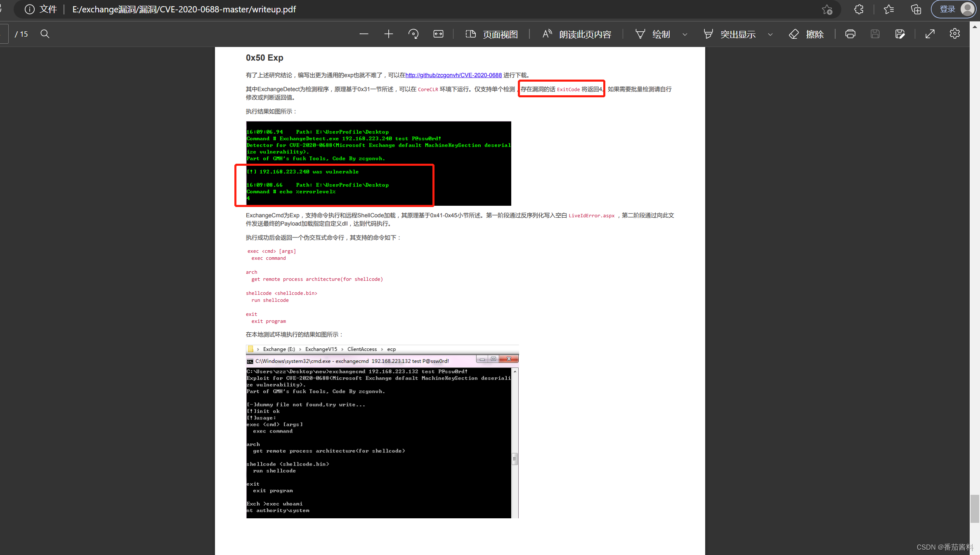The width and height of the screenshot is (980, 555).
Task: Open the github CVE-2020-0688 link
Action: [x=453, y=75]
